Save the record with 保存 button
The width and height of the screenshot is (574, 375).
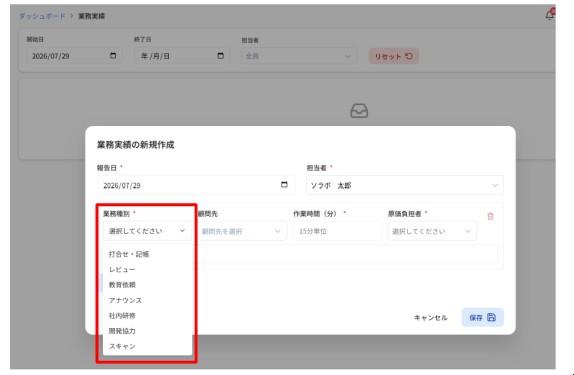click(482, 318)
